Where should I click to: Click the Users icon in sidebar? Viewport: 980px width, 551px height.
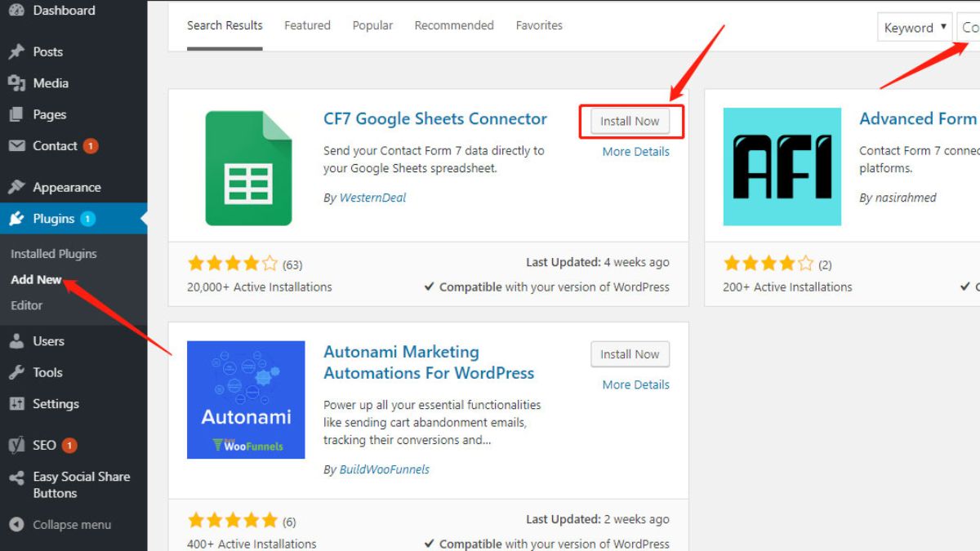click(x=16, y=341)
